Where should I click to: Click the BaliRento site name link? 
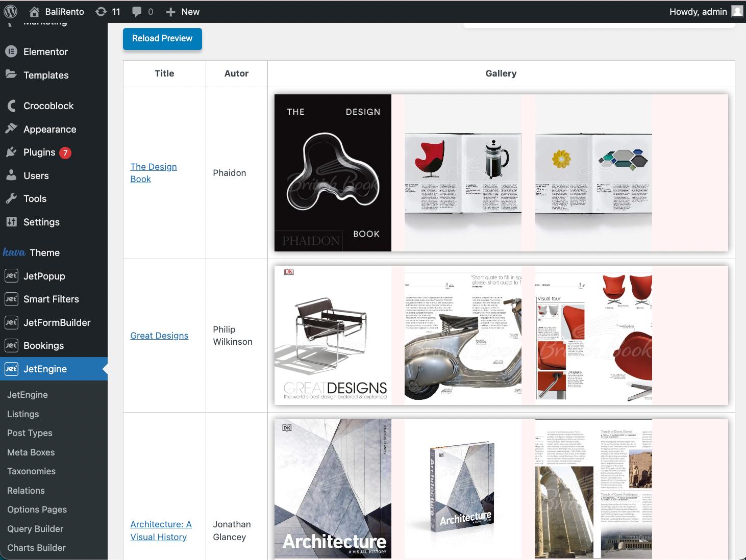64,11
